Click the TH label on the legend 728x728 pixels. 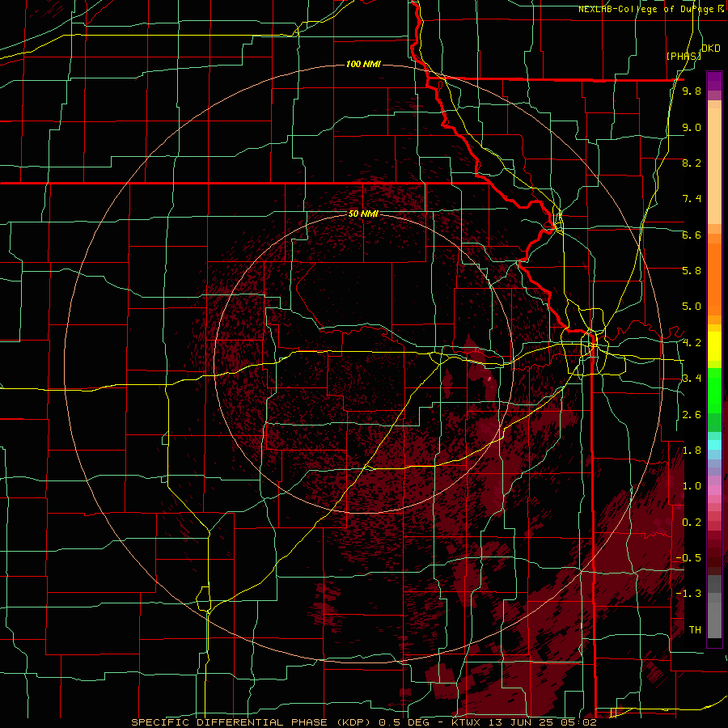pyautogui.click(x=695, y=630)
